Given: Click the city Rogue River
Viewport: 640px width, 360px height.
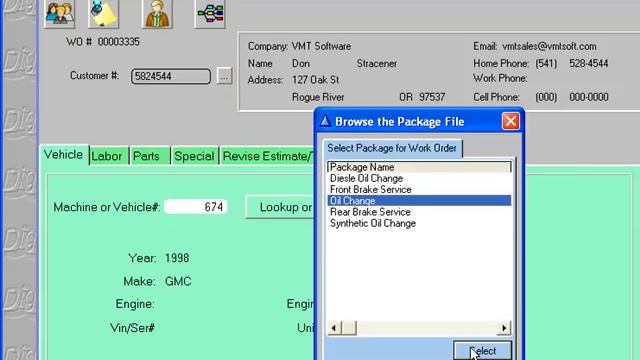Looking at the screenshot, I should click(x=318, y=97).
